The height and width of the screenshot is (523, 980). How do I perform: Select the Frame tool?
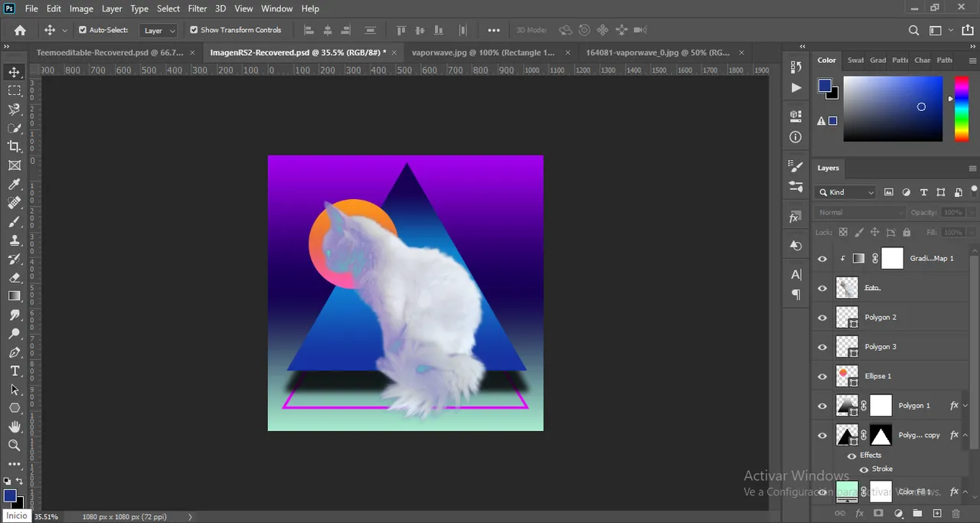pos(15,165)
